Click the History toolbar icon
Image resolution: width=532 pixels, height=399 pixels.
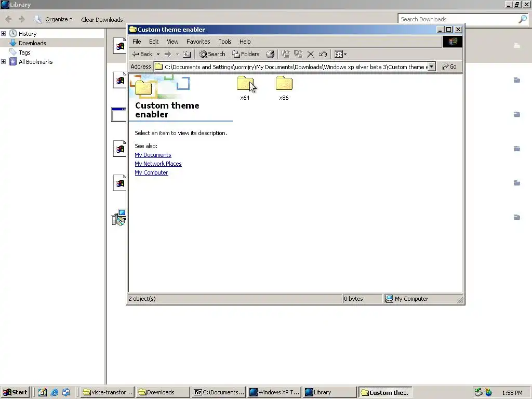(x=270, y=54)
